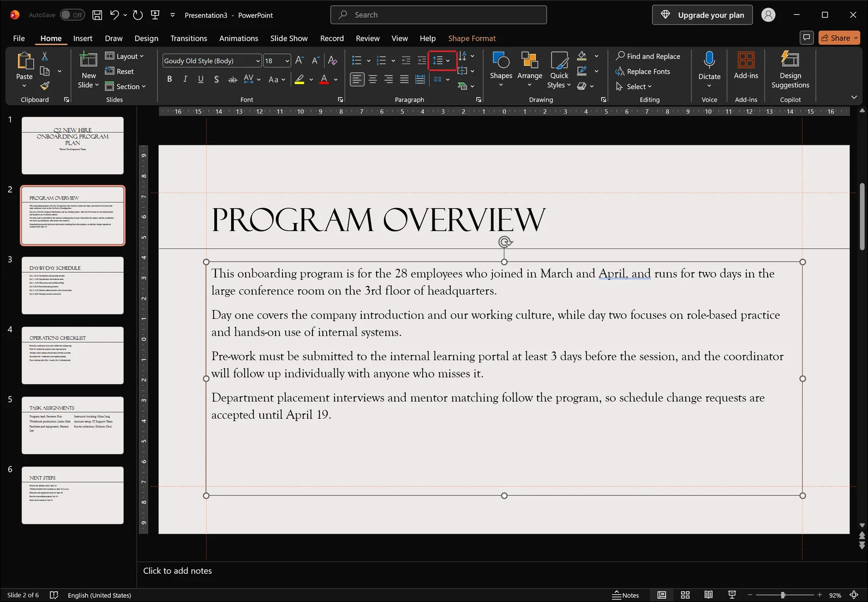Open Design Suggestions

[790, 69]
